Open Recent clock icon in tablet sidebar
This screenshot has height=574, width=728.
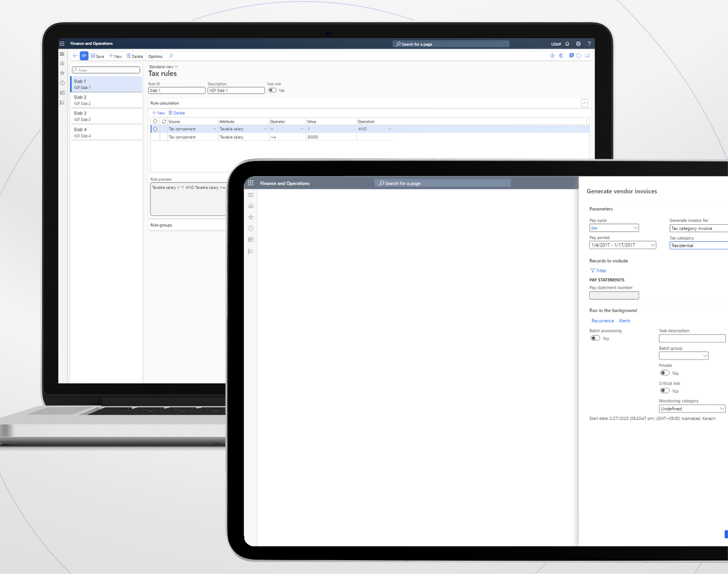tap(251, 228)
